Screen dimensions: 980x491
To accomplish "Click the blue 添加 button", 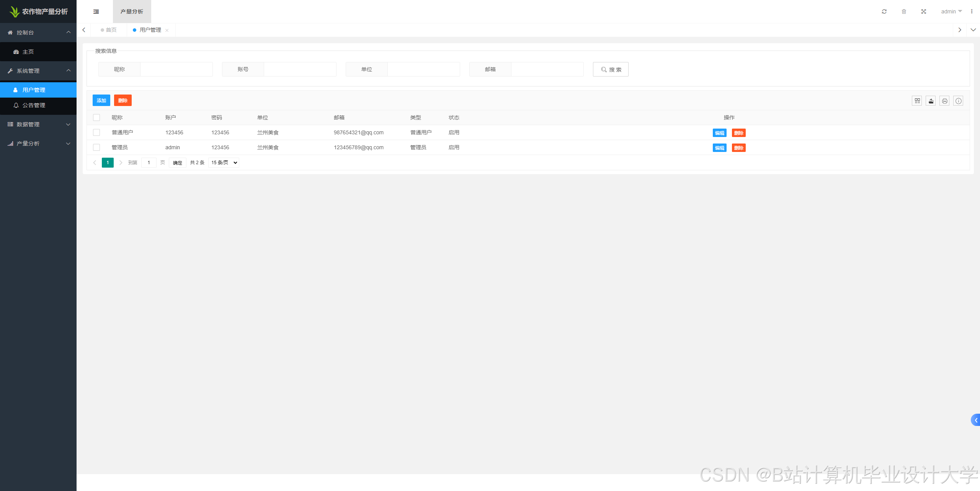I will coord(101,100).
